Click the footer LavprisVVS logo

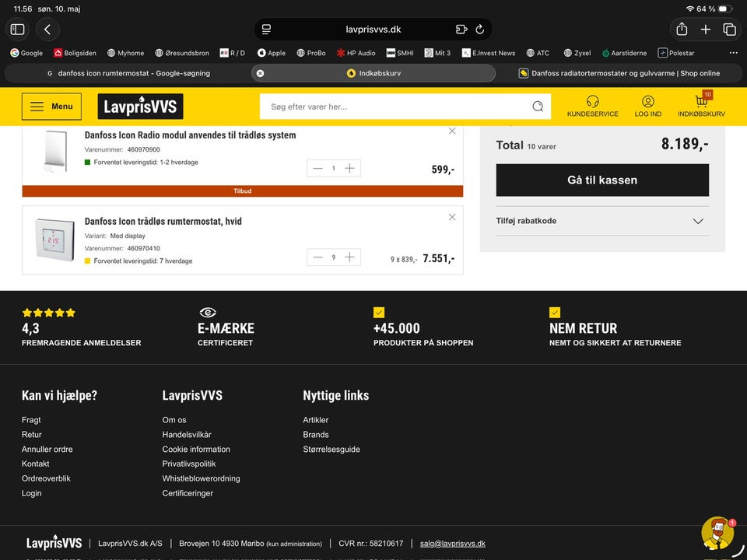(x=54, y=542)
